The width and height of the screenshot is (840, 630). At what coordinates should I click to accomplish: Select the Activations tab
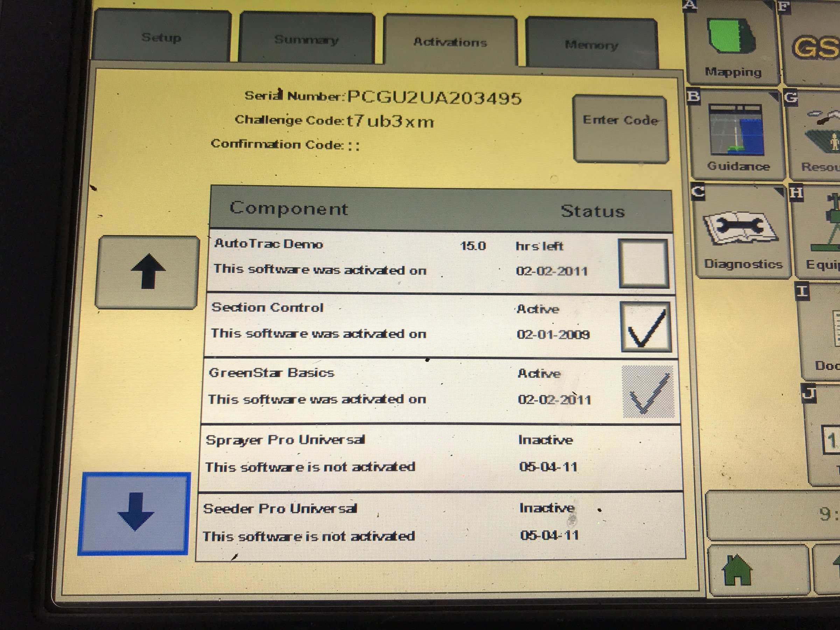[x=450, y=42]
